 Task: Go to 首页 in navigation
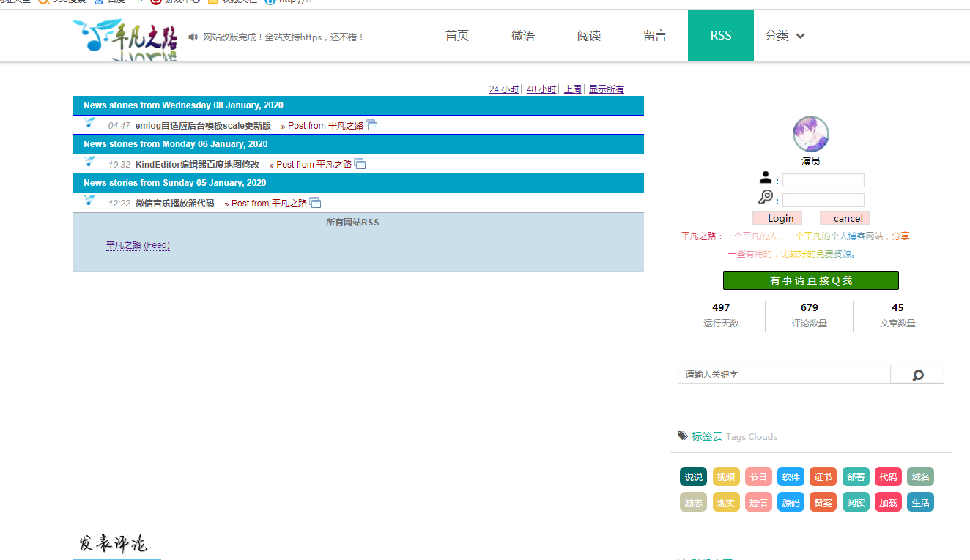point(457,35)
